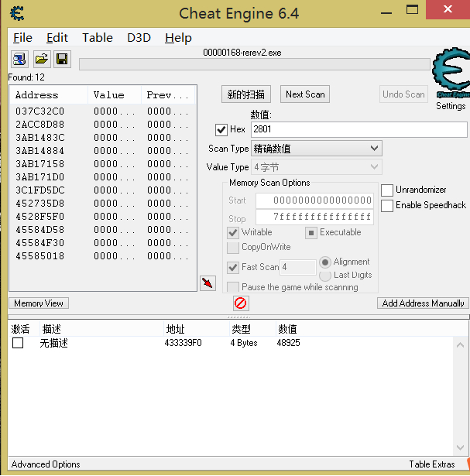
Task: Sort by the Address column header
Action: tap(49, 95)
